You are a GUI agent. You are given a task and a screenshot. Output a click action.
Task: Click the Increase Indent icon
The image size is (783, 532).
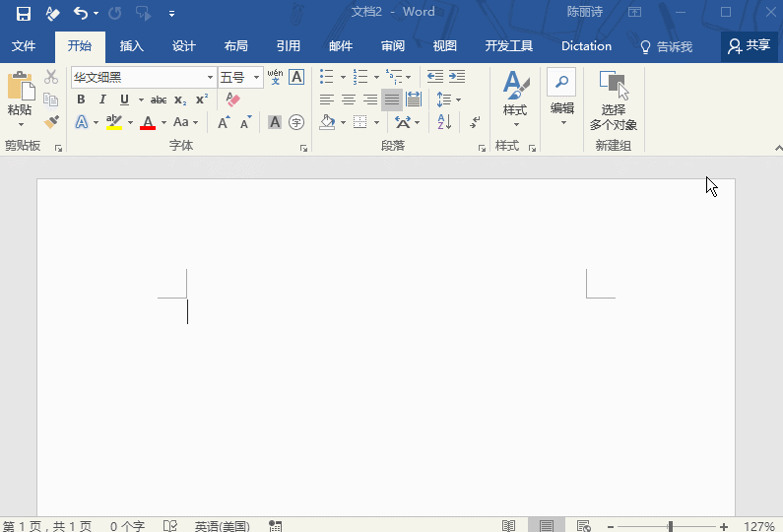[457, 77]
